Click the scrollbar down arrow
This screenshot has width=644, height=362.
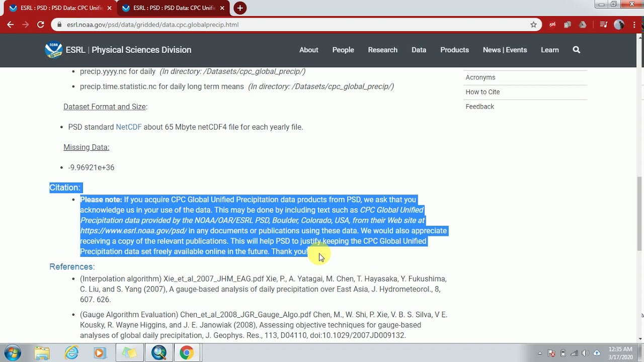[640, 339]
